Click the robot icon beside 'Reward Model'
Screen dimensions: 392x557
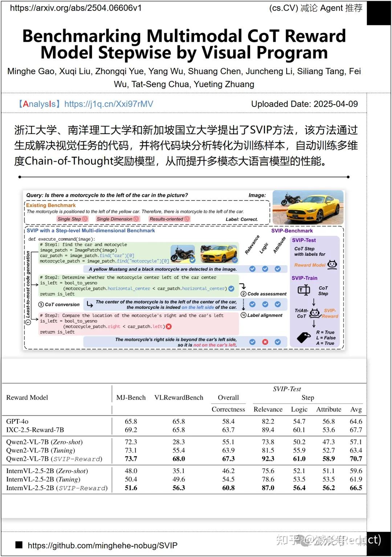tap(332, 265)
